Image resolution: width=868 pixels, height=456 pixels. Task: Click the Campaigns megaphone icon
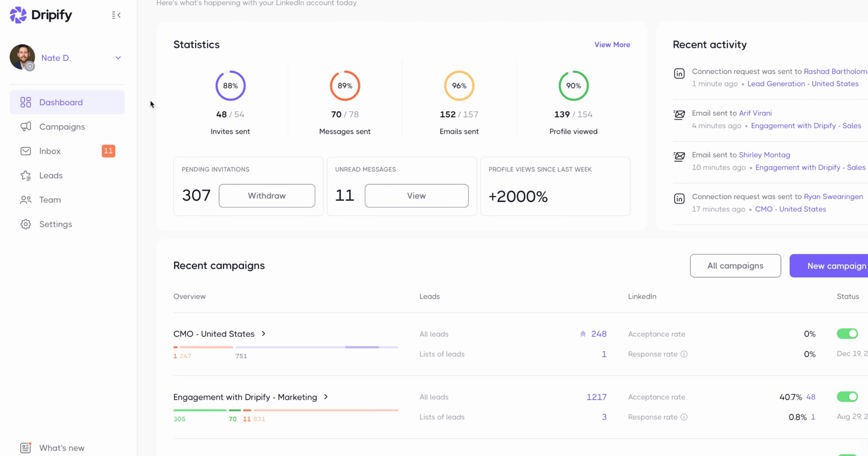pyautogui.click(x=25, y=126)
